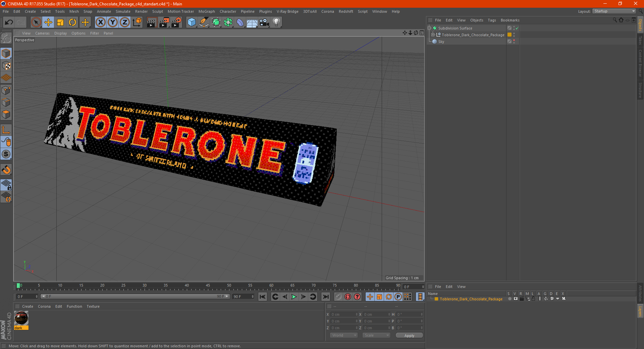
Task: Switch to Polygons mode in sidebar
Action: click(x=6, y=114)
